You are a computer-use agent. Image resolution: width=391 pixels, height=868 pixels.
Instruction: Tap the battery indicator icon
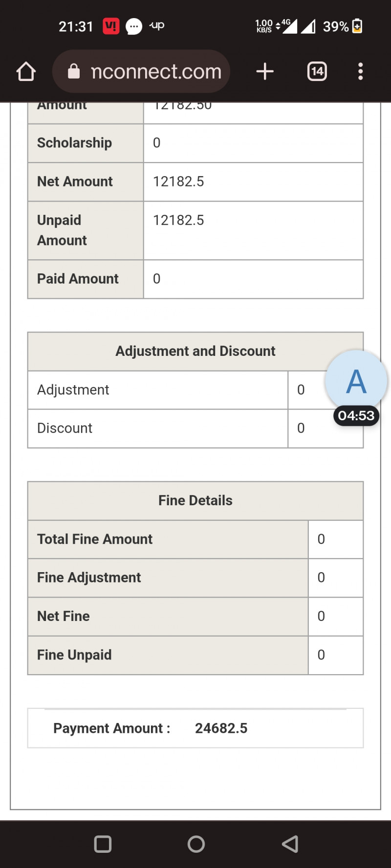point(357,26)
